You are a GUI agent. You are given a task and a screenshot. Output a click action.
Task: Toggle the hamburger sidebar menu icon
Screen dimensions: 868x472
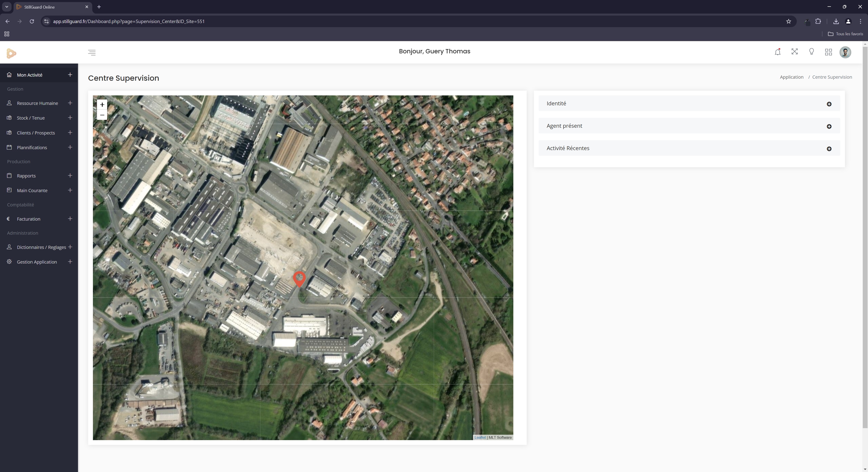[92, 52]
